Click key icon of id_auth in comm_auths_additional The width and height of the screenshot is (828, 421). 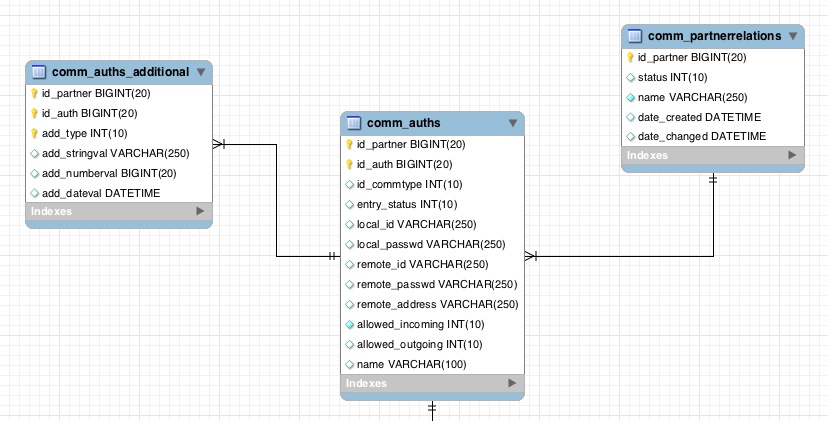(x=34, y=114)
